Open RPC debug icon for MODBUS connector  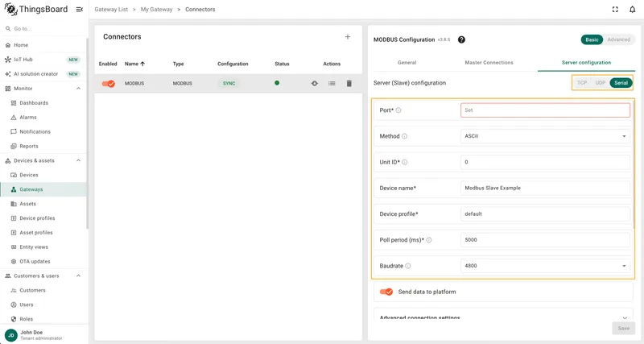[x=314, y=84]
